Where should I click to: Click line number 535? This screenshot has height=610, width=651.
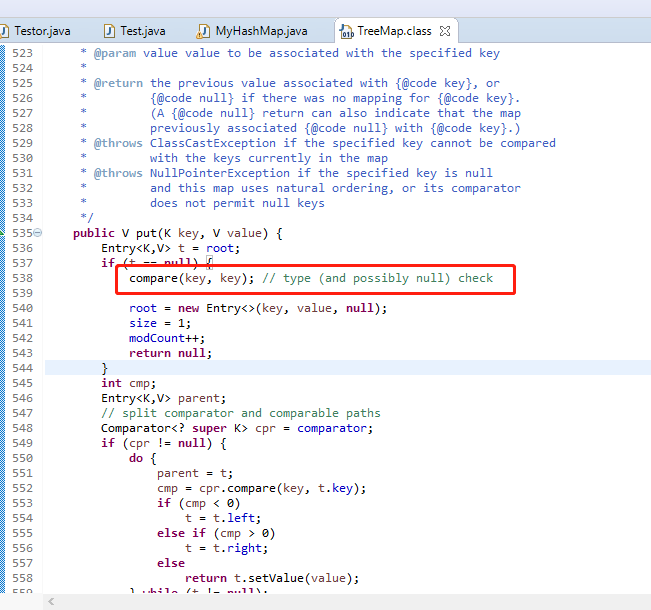tap(22, 233)
